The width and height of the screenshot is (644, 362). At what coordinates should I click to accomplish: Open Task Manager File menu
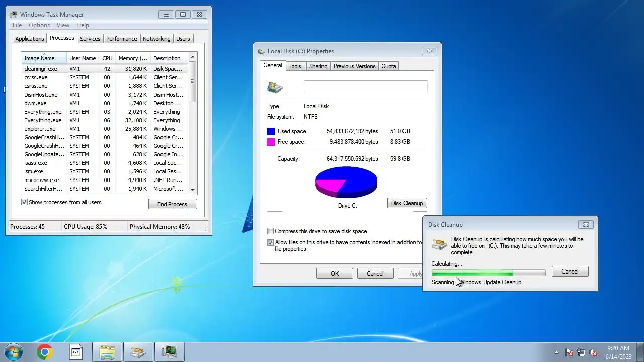(17, 25)
